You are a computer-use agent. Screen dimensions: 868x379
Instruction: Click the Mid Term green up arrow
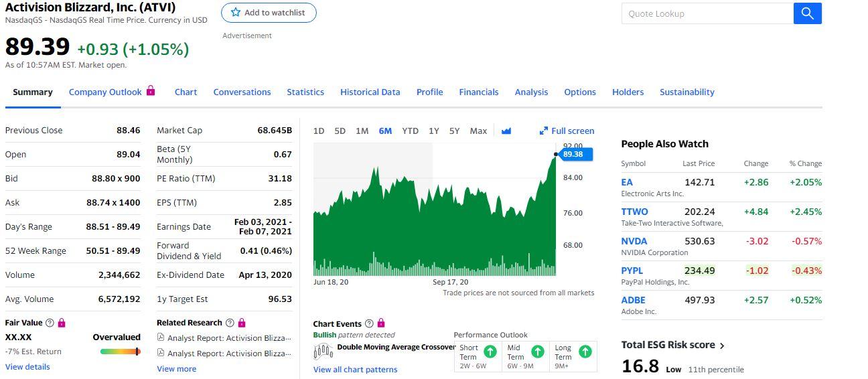[537, 352]
